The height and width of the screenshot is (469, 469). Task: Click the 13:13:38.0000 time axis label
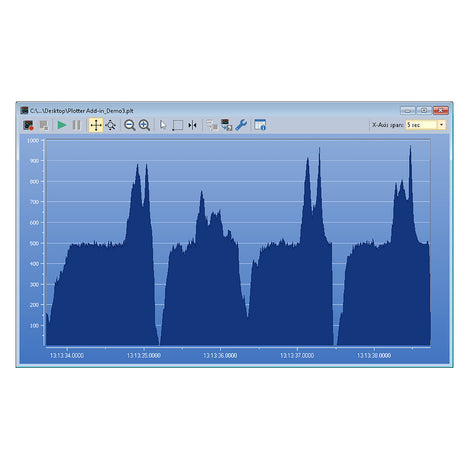click(x=374, y=356)
